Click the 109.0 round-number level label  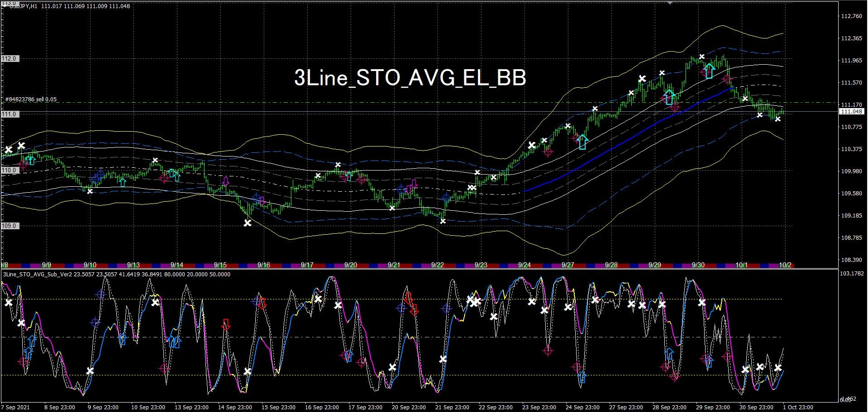pyautogui.click(x=10, y=226)
